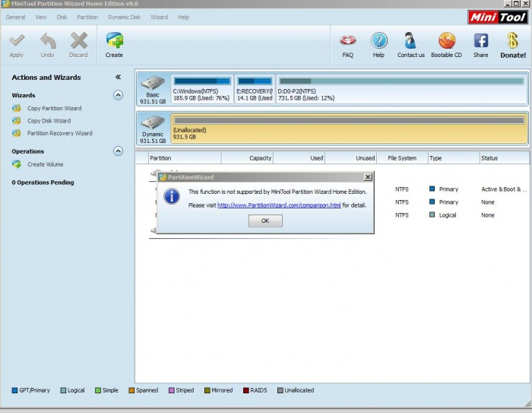Click the Undo arrow icon
This screenshot has width=532, height=413.
tap(48, 41)
